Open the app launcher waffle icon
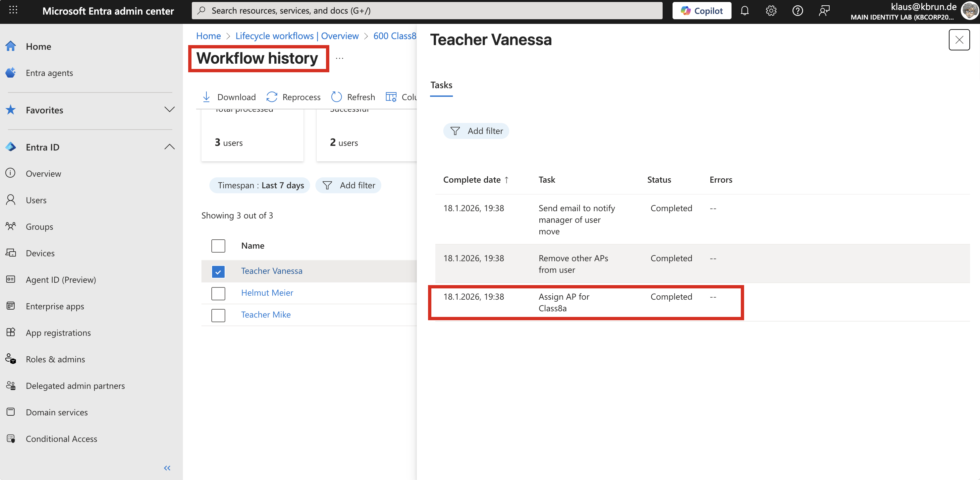Viewport: 980px width, 480px height. tap(13, 10)
